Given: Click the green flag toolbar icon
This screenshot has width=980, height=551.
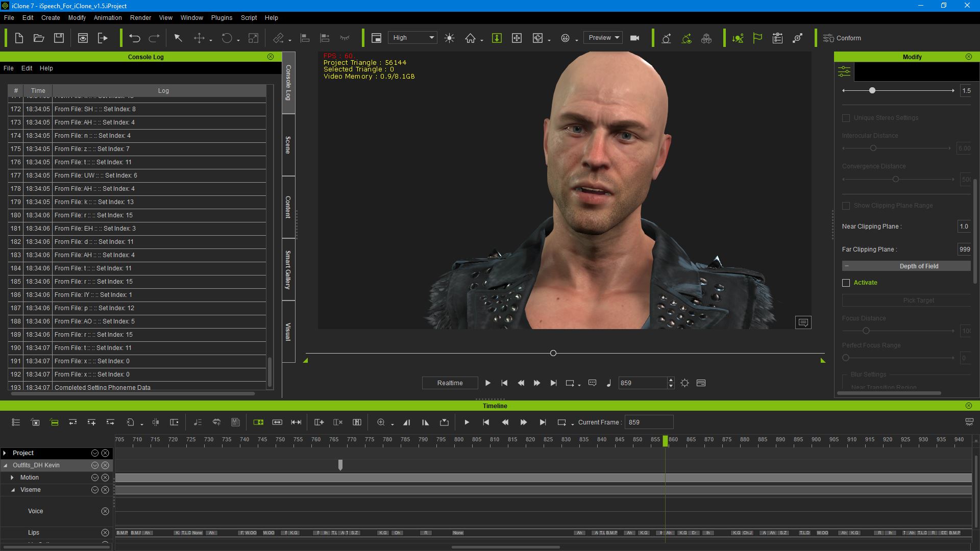Looking at the screenshot, I should 757,38.
